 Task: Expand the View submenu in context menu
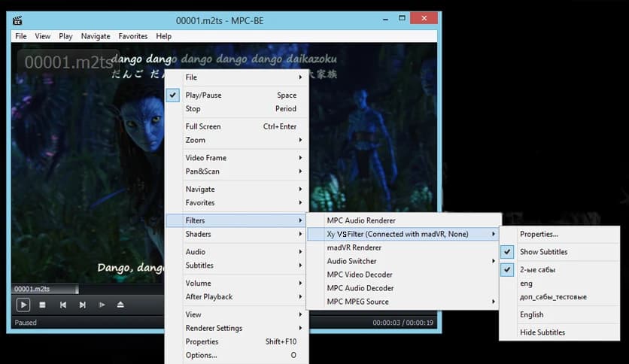click(x=237, y=314)
